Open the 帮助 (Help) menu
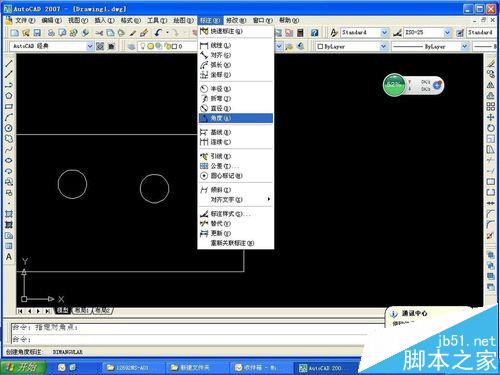500x375 pixels. 289,21
